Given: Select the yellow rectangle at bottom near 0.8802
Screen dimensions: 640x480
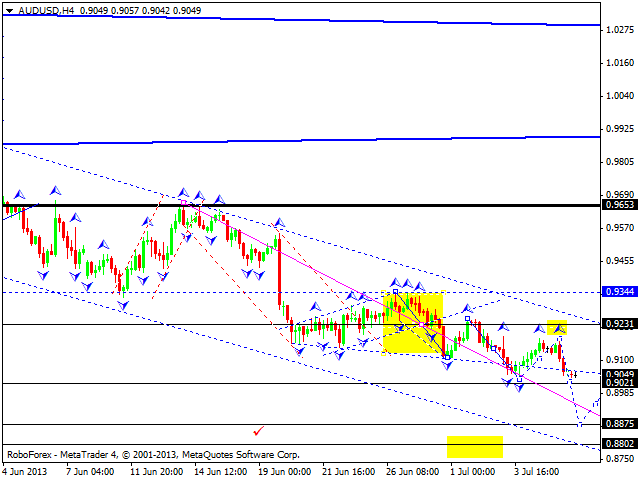Looking at the screenshot, I should [x=474, y=446].
